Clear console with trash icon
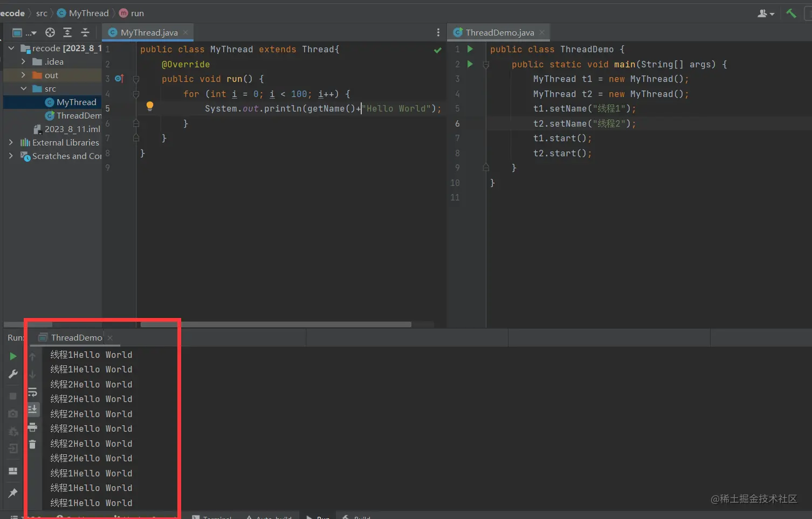Screen dimensions: 812x519 [x=32, y=444]
